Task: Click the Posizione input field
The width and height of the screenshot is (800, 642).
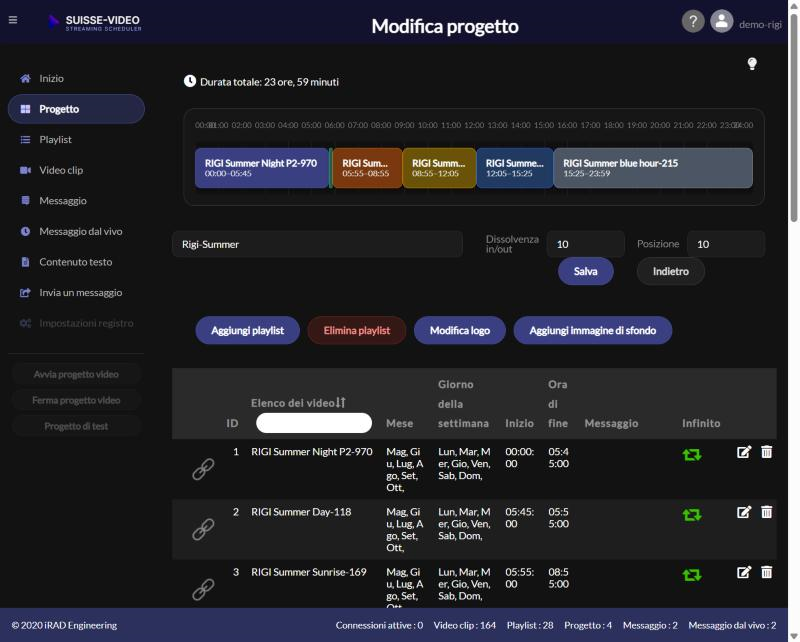Action: coord(726,244)
